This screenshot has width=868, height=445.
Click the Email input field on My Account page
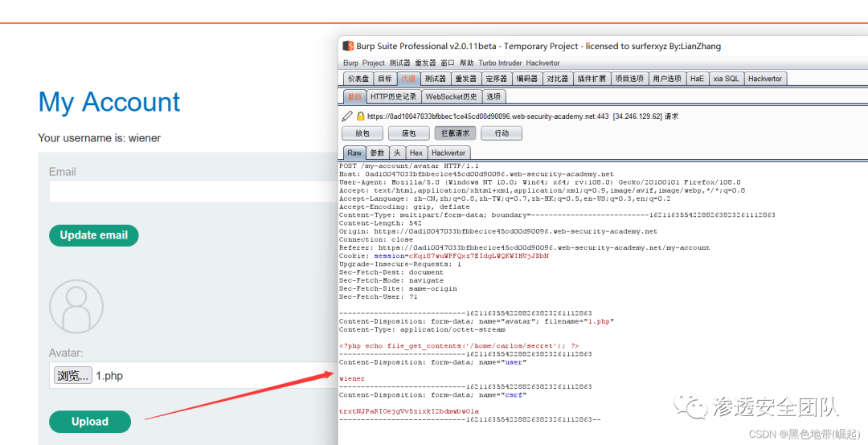193,192
